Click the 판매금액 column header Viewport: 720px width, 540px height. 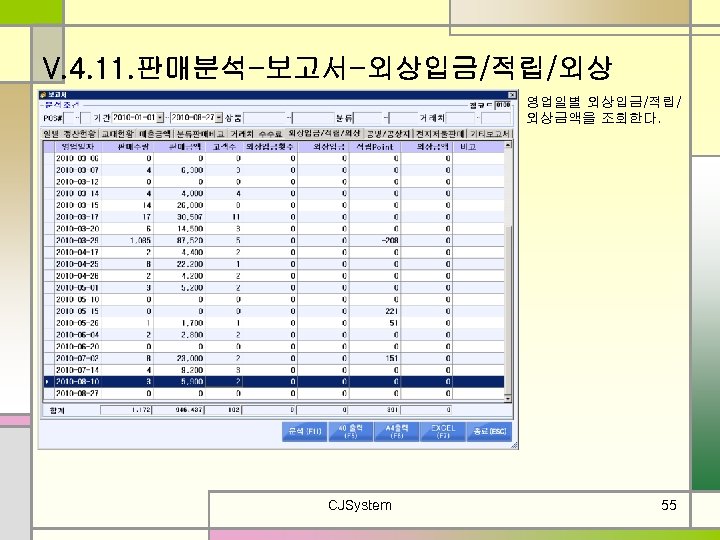click(179, 147)
